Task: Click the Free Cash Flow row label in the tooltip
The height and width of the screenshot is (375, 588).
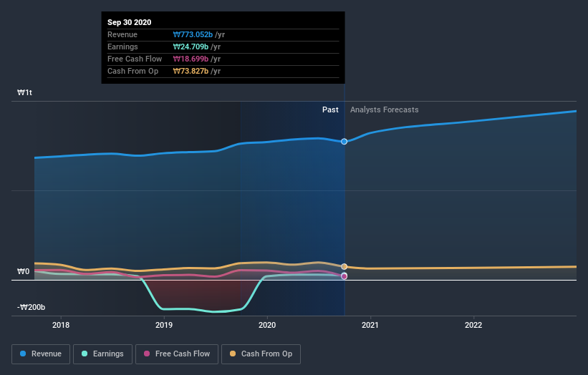Action: point(135,59)
